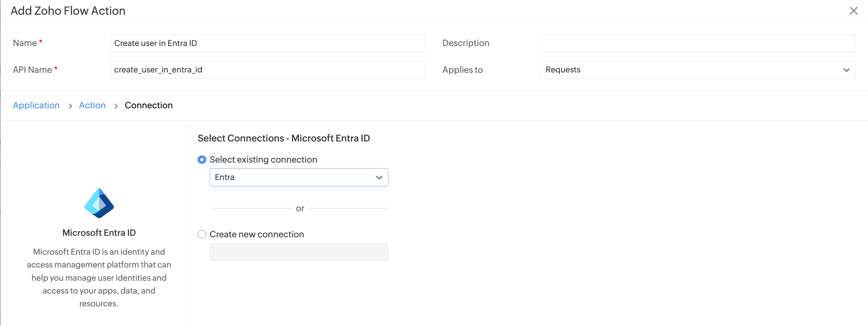Viewport: 868px width, 326px height.
Task: Click chevron arrow in Applies to dropdown
Action: 846,70
